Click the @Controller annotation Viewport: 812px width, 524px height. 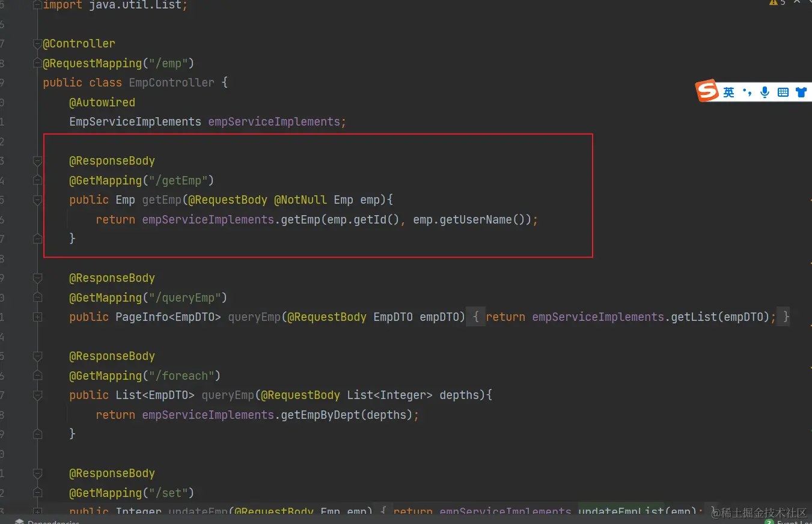79,44
